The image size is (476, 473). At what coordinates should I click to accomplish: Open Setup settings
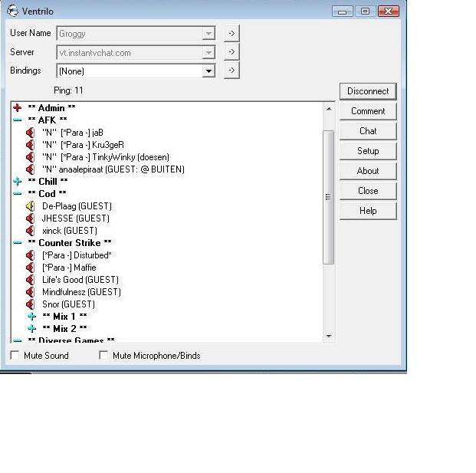tap(368, 151)
